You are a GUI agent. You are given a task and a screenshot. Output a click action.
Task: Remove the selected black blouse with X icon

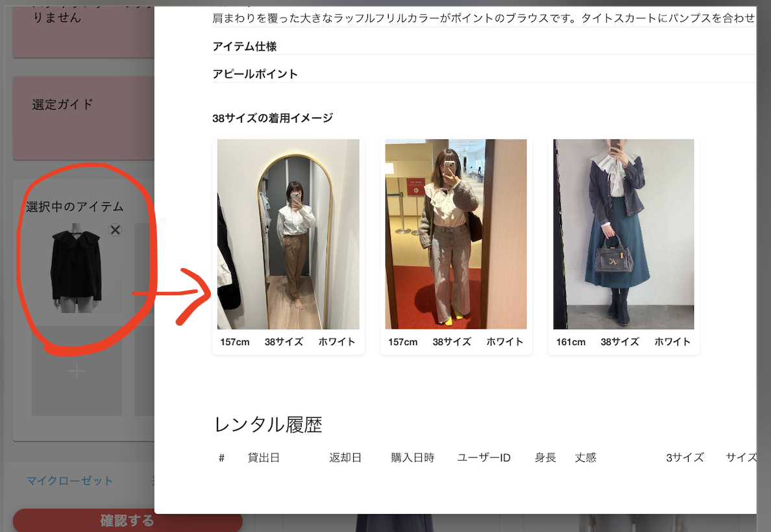pyautogui.click(x=115, y=230)
